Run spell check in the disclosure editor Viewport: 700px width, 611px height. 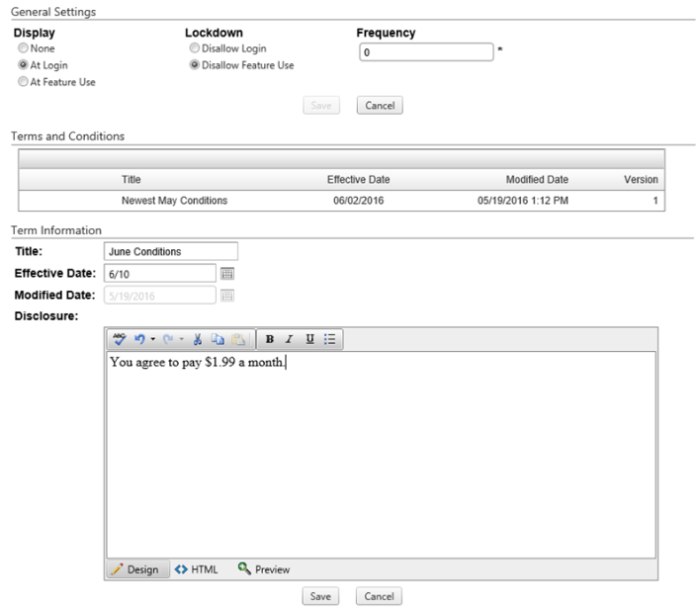[120, 339]
